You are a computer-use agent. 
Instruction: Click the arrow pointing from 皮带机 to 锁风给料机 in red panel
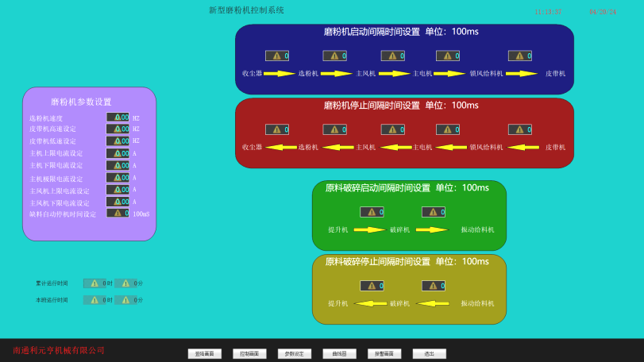[522, 147]
